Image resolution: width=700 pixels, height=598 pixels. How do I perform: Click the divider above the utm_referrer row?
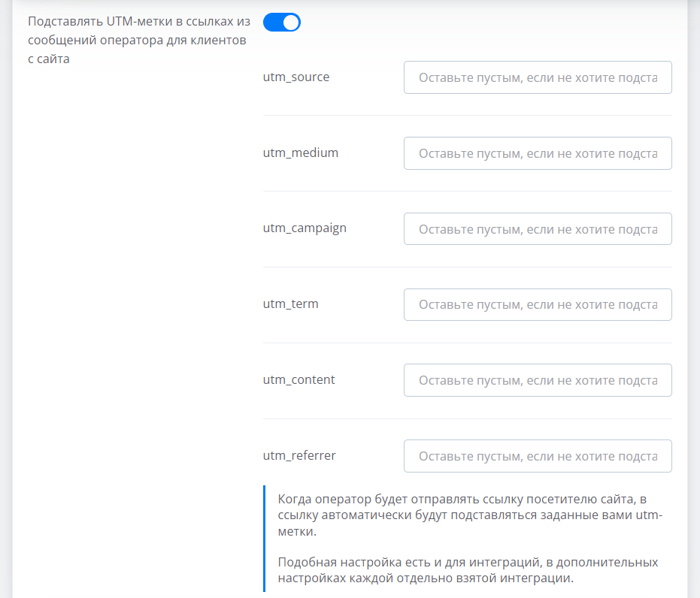click(467, 419)
